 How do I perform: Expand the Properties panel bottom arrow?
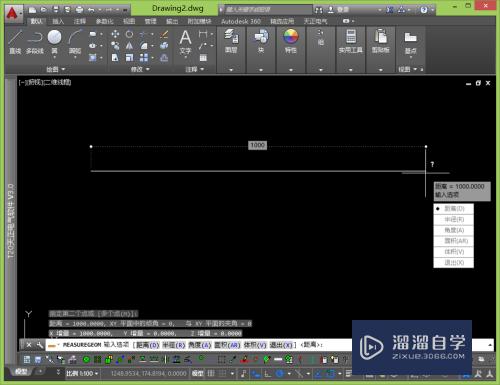(x=291, y=70)
